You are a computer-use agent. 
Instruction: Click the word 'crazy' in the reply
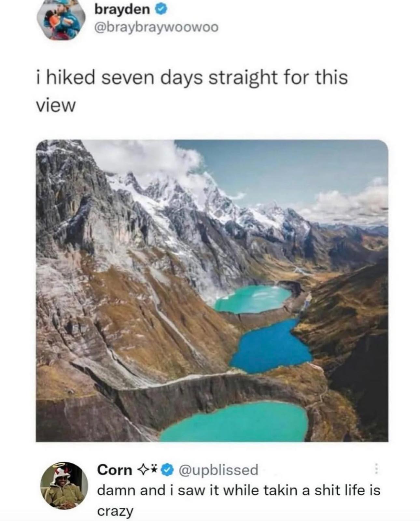click(116, 511)
